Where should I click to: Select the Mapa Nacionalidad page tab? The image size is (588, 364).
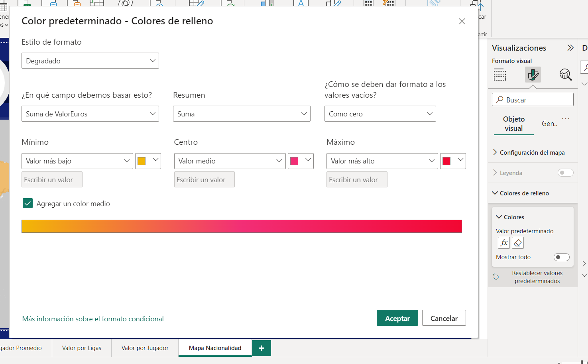click(x=215, y=348)
